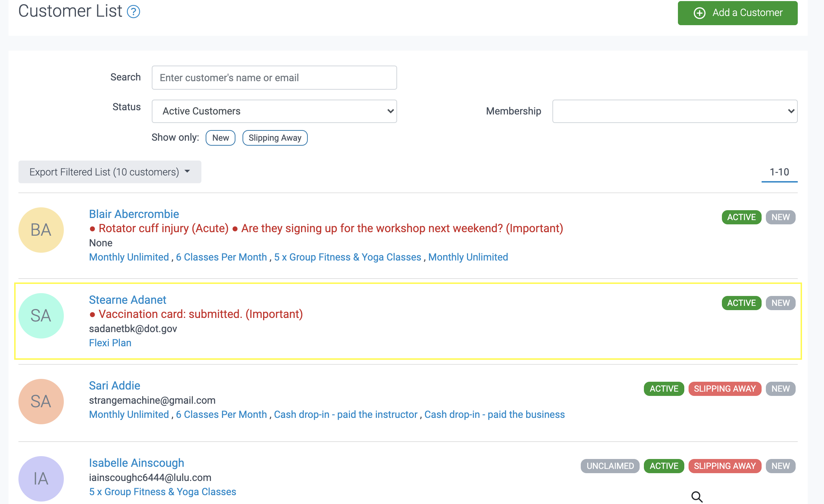Image resolution: width=824 pixels, height=504 pixels.
Task: Click Isabelle Ainscough's Unclaimed badge
Action: coord(610,466)
